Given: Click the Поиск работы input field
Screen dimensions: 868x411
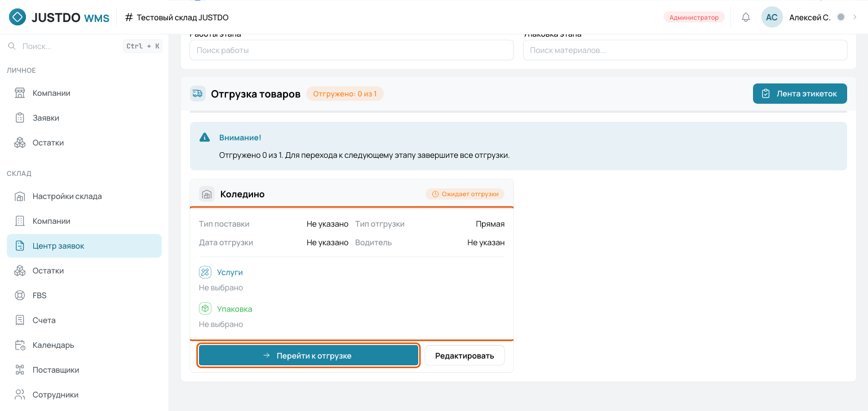Looking at the screenshot, I should pos(352,50).
